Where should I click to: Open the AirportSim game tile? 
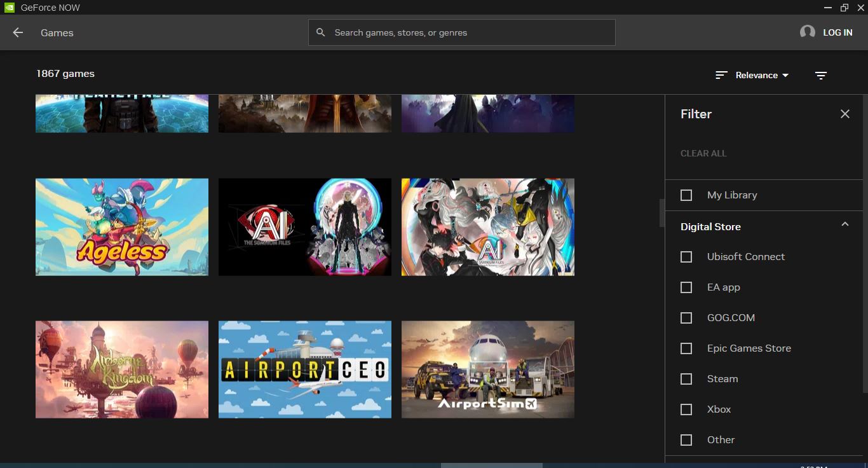pyautogui.click(x=488, y=369)
